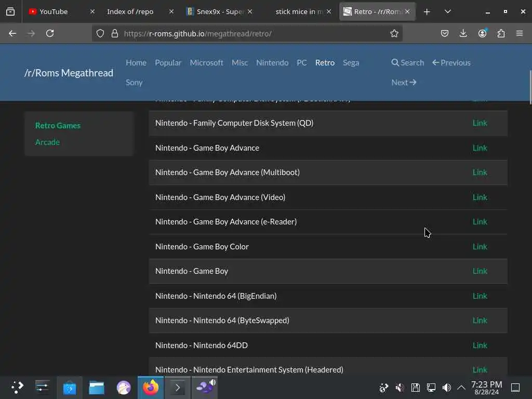Select text 'Nintendo - Nintendo 64DD'

(x=201, y=345)
